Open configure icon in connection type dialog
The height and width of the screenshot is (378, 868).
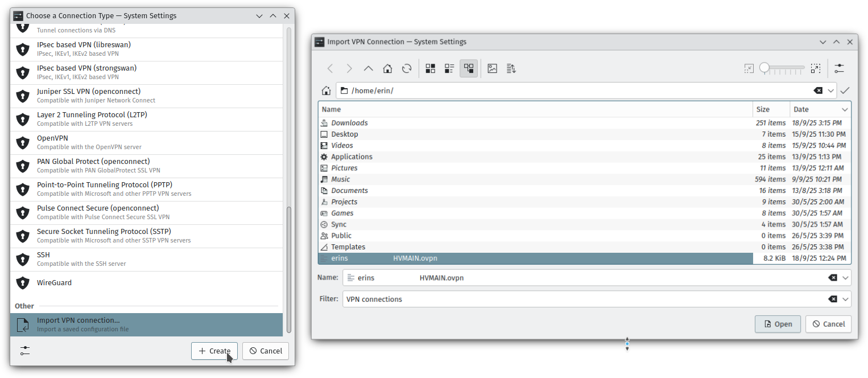point(24,351)
